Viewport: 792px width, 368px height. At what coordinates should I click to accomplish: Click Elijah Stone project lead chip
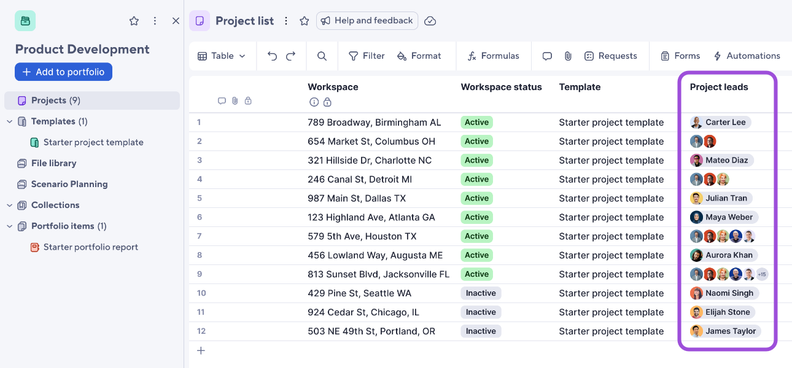click(722, 312)
